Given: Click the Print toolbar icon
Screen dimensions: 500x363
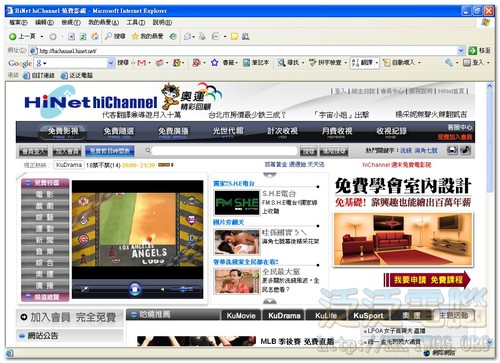Looking at the screenshot, I should point(202,36).
